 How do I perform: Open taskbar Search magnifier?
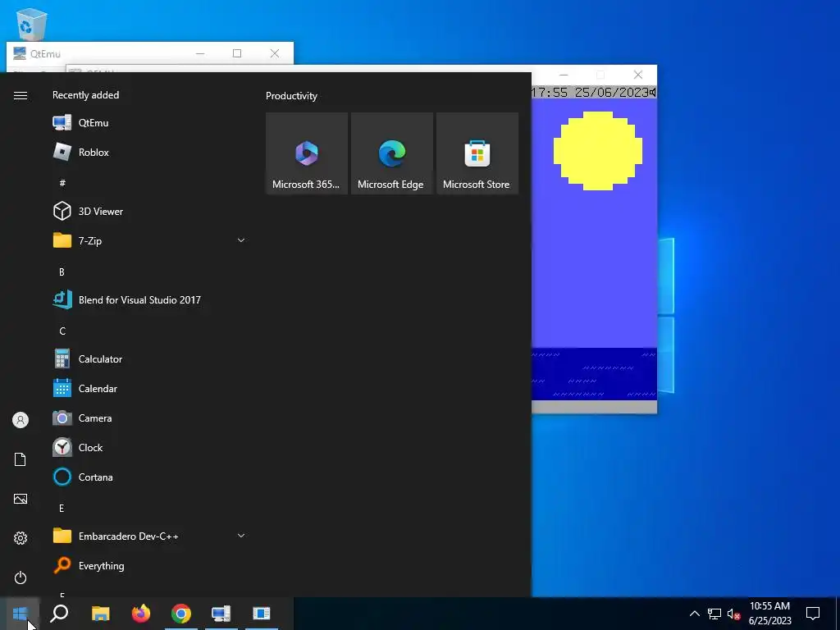(59, 614)
